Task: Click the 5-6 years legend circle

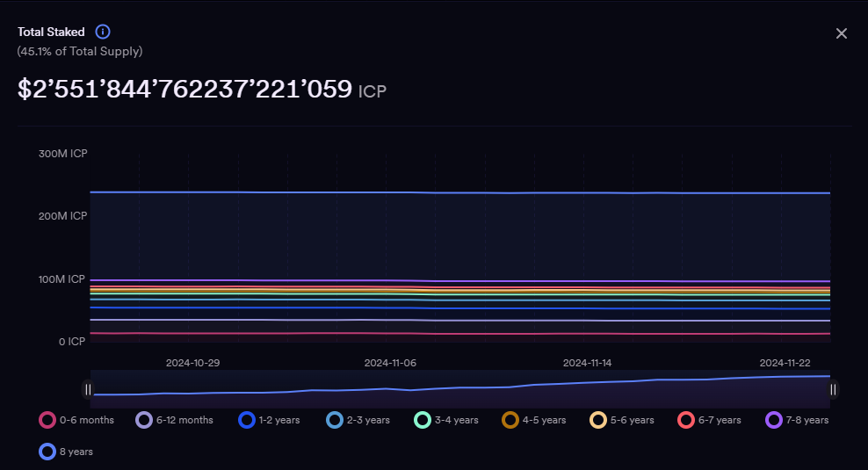Action: [598, 420]
